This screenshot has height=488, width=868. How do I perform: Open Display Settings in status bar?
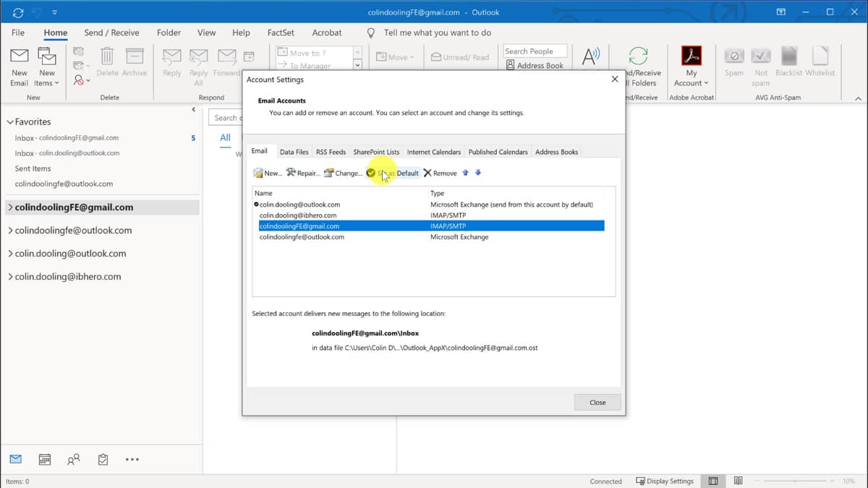(x=664, y=481)
